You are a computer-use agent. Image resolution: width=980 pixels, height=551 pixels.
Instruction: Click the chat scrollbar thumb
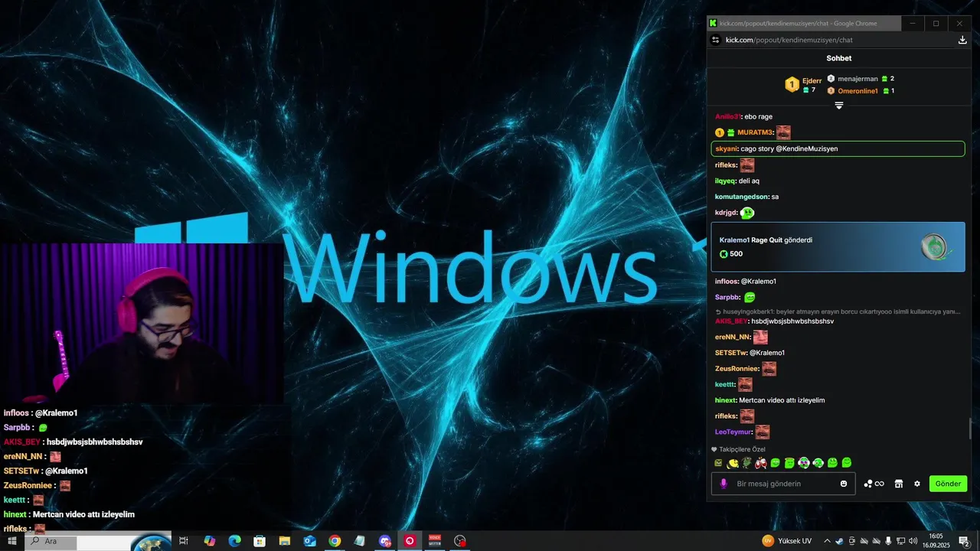pyautogui.click(x=970, y=429)
